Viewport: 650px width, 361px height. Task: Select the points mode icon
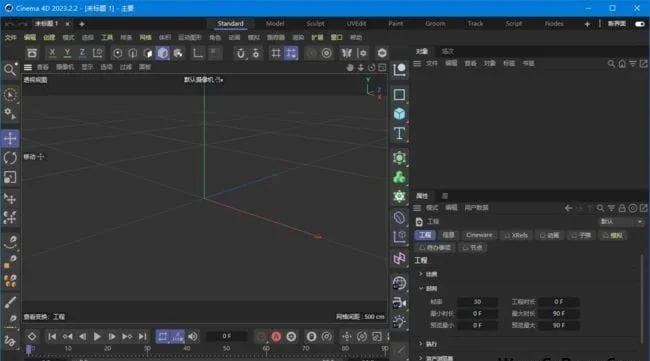tap(118, 53)
